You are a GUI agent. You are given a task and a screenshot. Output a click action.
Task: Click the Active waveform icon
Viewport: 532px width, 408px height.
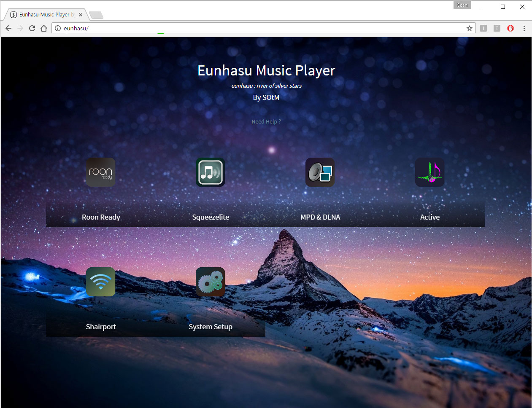(x=429, y=172)
